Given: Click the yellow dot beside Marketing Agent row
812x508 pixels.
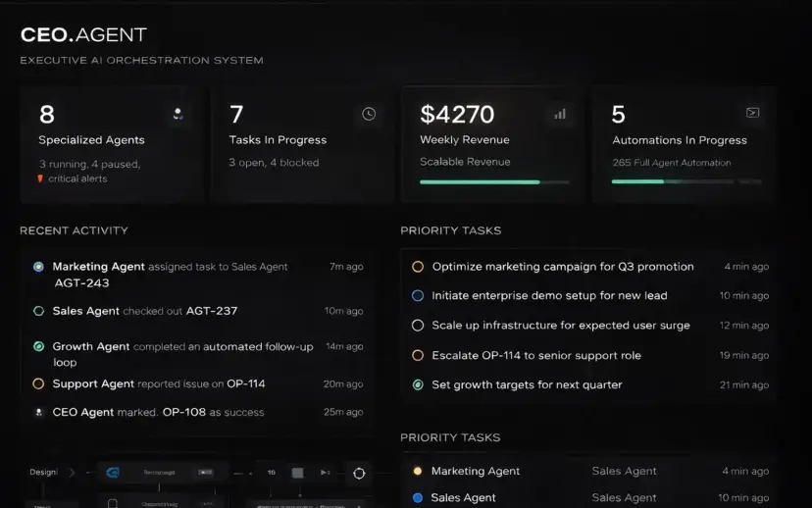Looking at the screenshot, I should 418,471.
